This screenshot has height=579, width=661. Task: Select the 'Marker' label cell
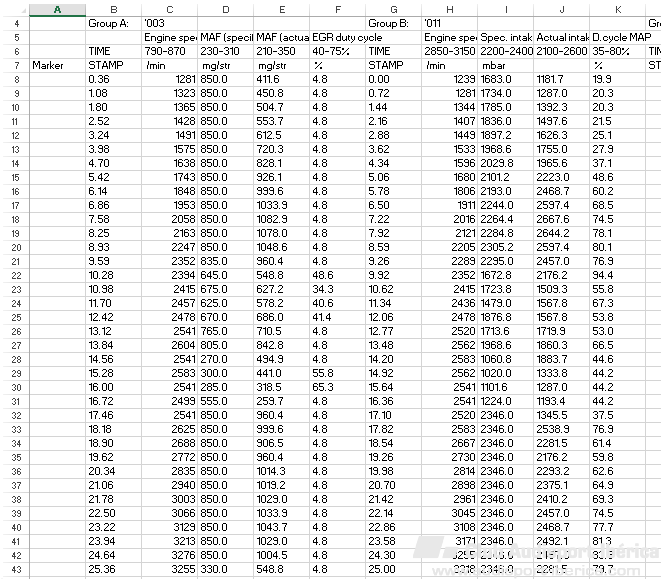(x=56, y=64)
